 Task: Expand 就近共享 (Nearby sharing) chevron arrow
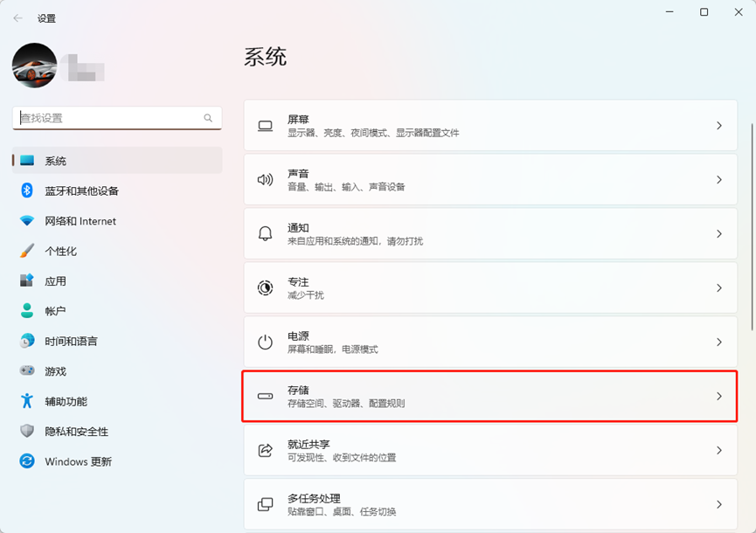pyautogui.click(x=719, y=450)
